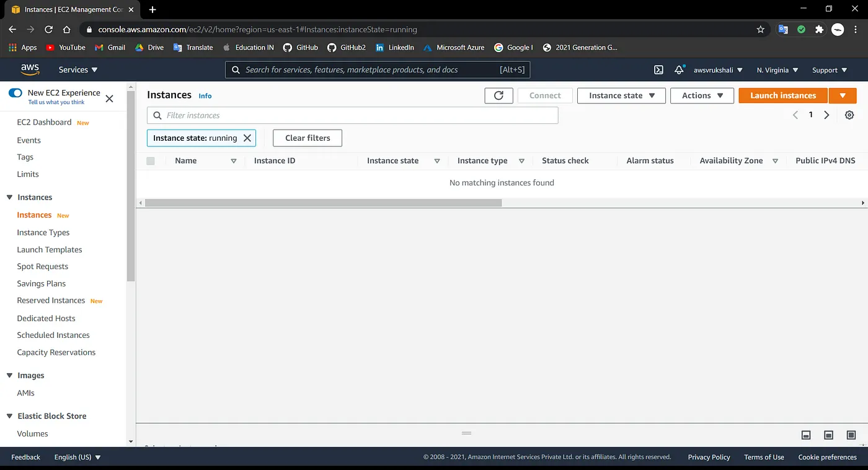Image resolution: width=868 pixels, height=470 pixels.
Task: Check the select-all instances checkbox
Action: (151, 161)
